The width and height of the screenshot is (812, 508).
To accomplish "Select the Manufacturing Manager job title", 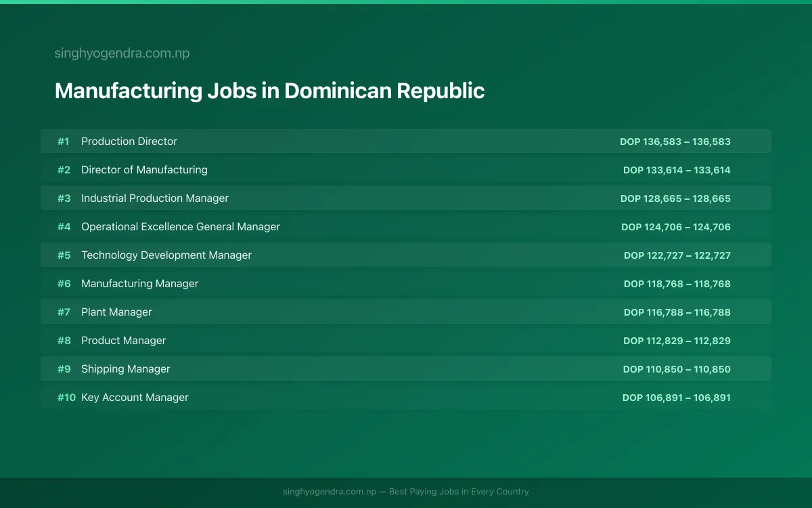I will [x=140, y=284].
